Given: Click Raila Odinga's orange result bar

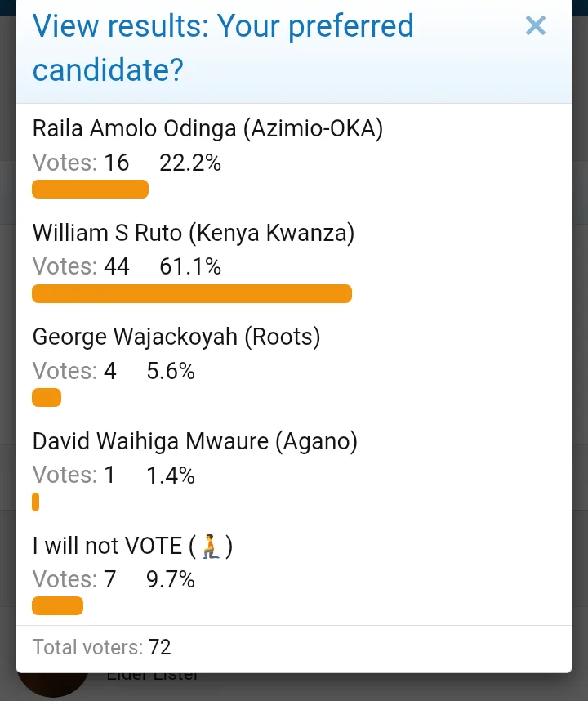Looking at the screenshot, I should 90,190.
